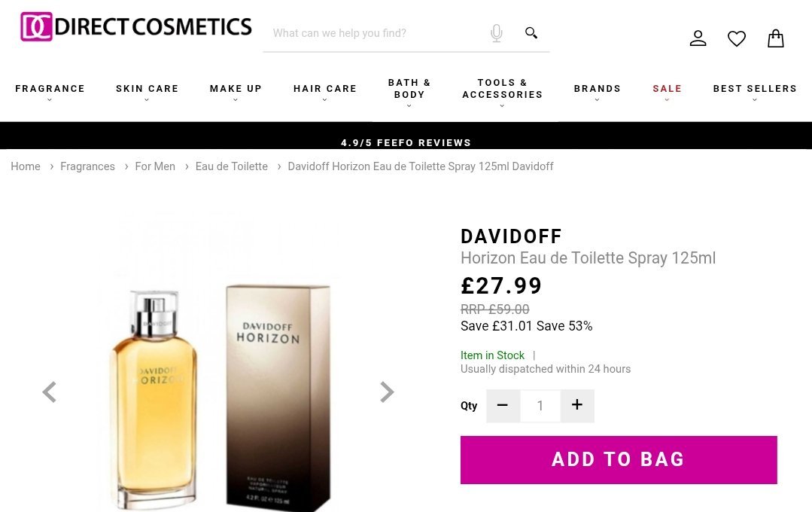
Task: Open the wishlist heart icon
Action: (737, 38)
